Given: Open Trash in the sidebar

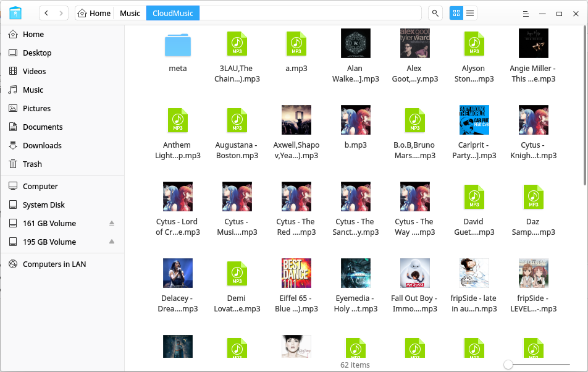Looking at the screenshot, I should (62, 164).
